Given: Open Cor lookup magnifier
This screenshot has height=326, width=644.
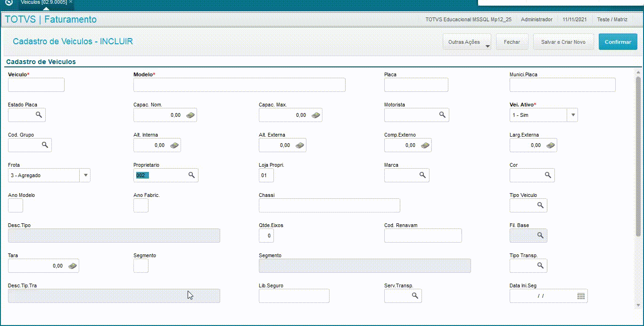Looking at the screenshot, I should click(x=548, y=175).
